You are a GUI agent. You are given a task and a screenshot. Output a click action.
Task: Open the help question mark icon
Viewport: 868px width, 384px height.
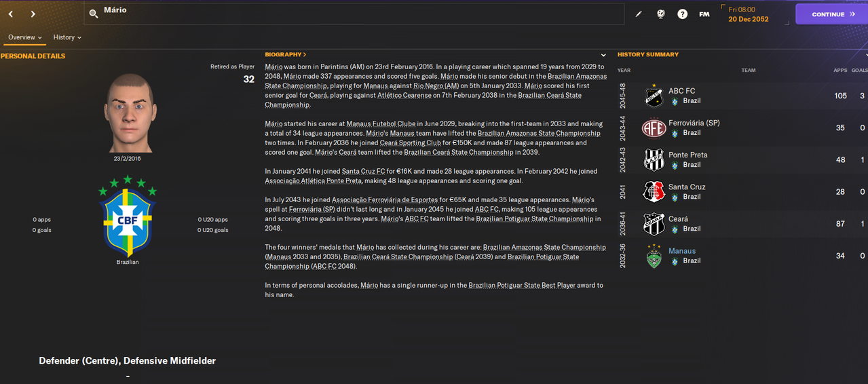682,14
